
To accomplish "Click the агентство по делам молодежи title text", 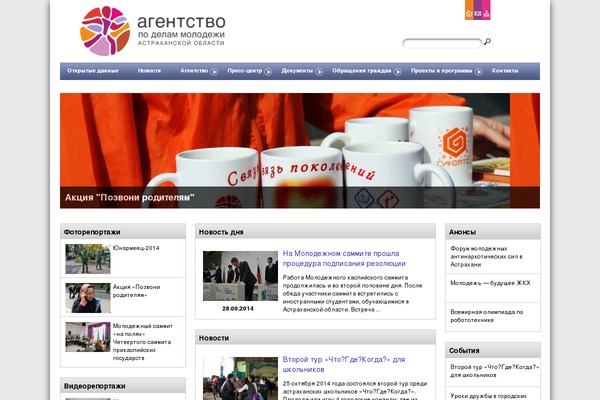I will tap(181, 30).
